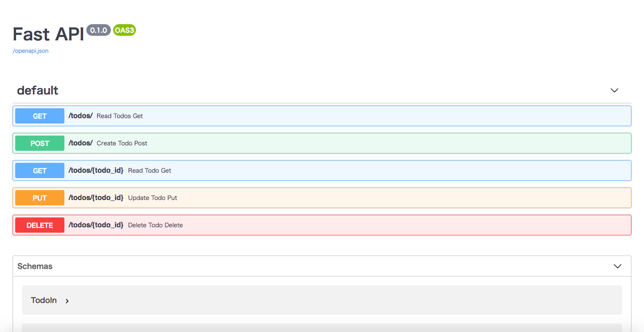Select the default tag section header
Image resolution: width=644 pixels, height=332 pixels.
coord(38,90)
